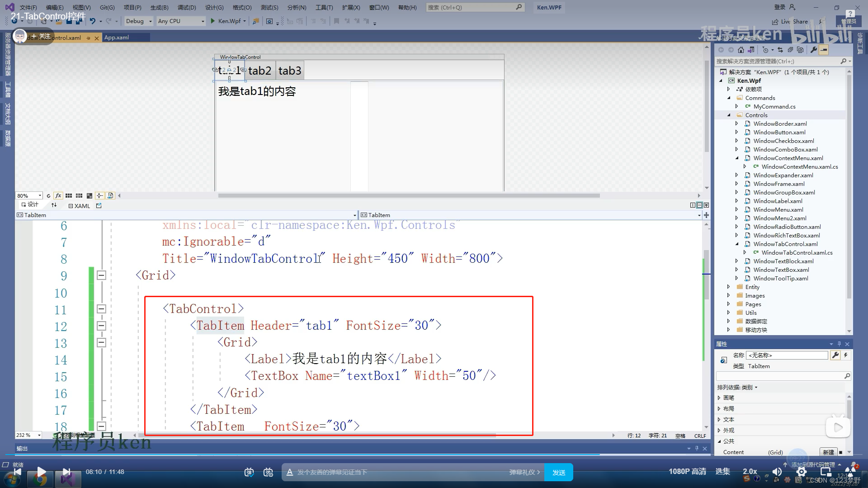
Task: Click the vertical split pane icon
Action: [x=693, y=205]
